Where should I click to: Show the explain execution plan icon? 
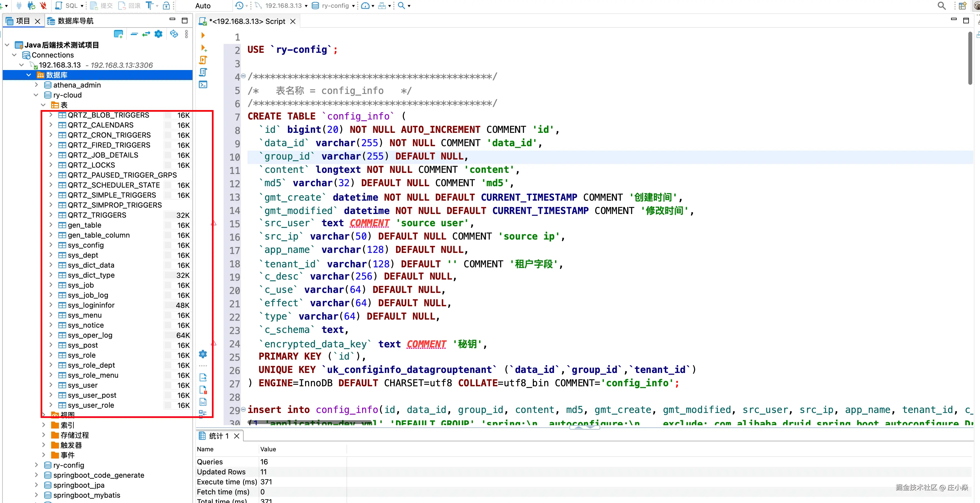[x=203, y=72]
